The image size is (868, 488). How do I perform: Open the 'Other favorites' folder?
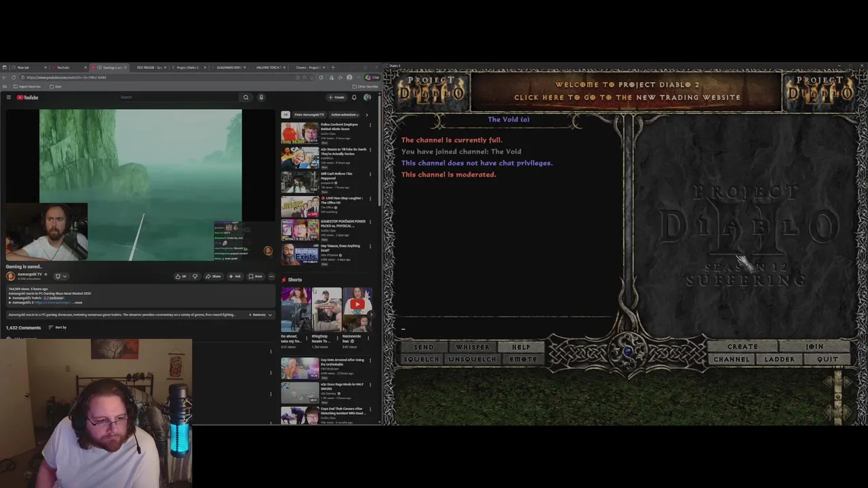pyautogui.click(x=366, y=87)
